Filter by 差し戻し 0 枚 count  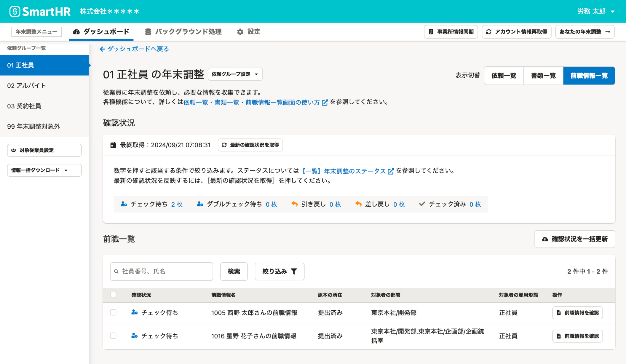[399, 204]
